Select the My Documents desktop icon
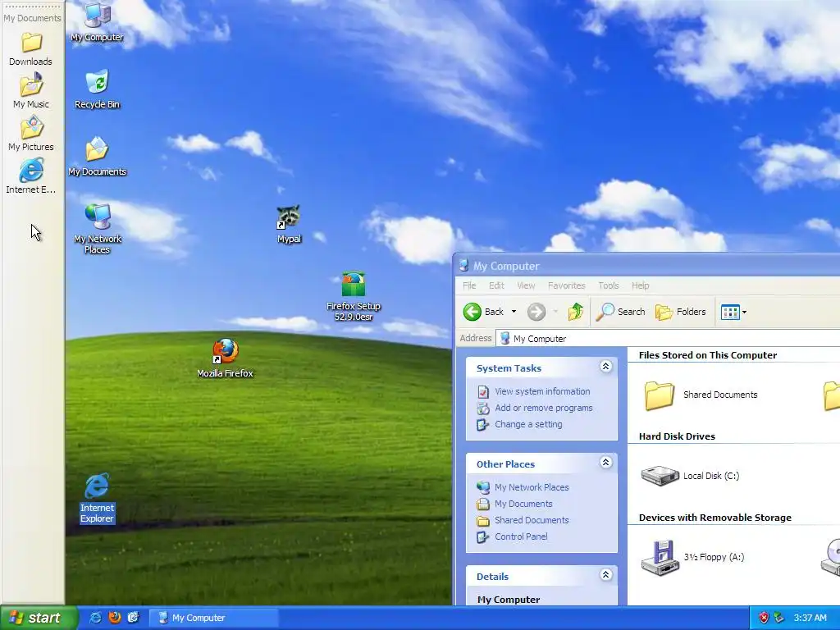Screen dimensions: 840x630 97,156
